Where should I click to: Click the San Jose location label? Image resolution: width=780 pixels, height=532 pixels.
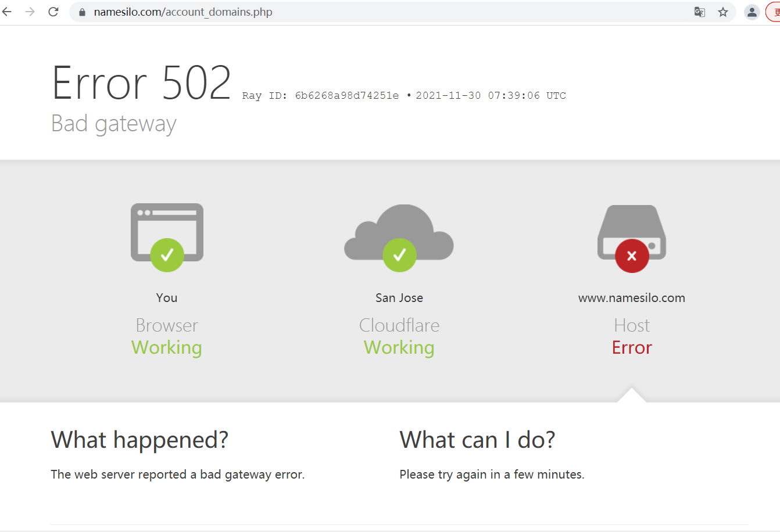coord(399,298)
